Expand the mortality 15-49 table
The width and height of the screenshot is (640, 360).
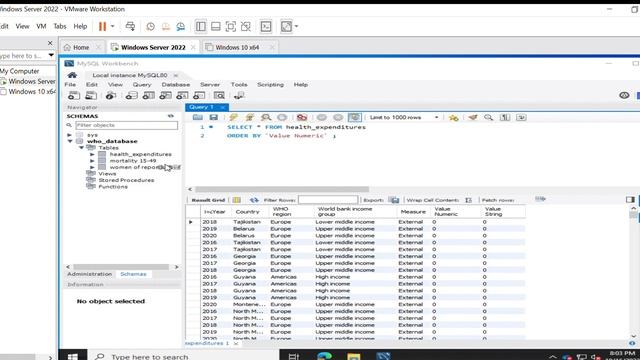(92, 161)
